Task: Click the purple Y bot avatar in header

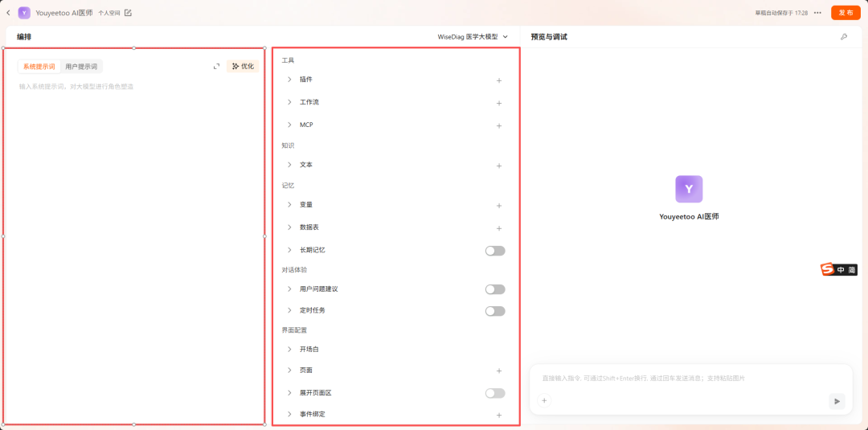Action: point(24,13)
